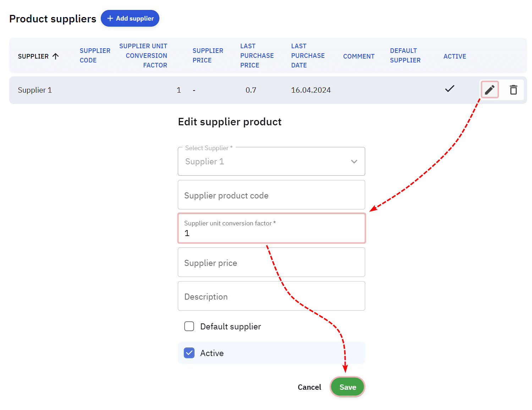Uncheck the Active checkbox
Viewport: 532px width, 410px height.
coord(189,353)
